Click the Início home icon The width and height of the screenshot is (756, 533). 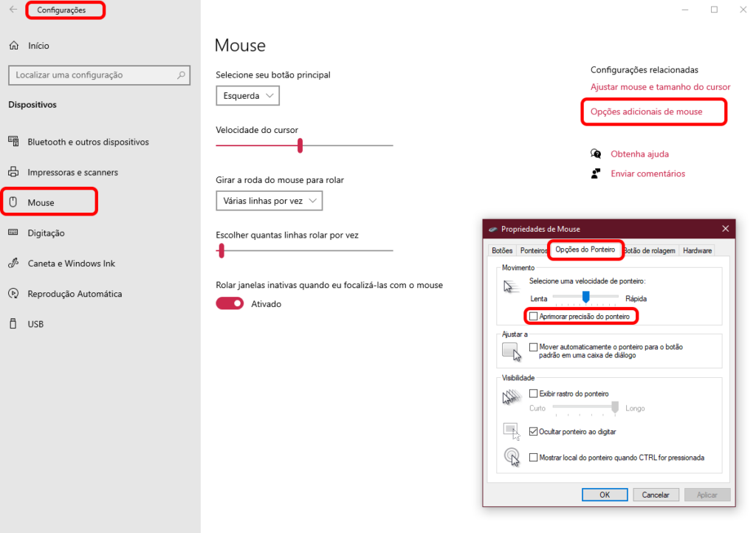pos(14,46)
